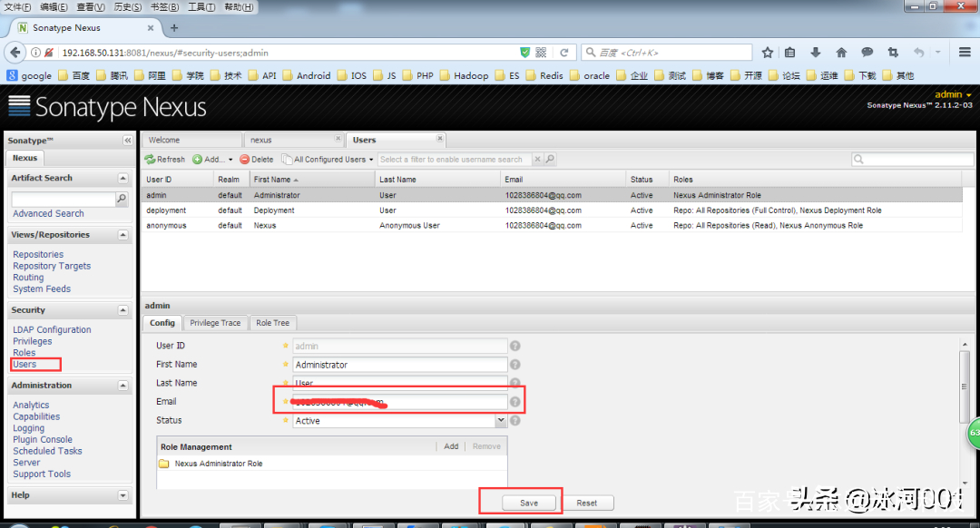The width and height of the screenshot is (980, 528).
Task: Open downloads arrow icon
Action: coord(816,53)
